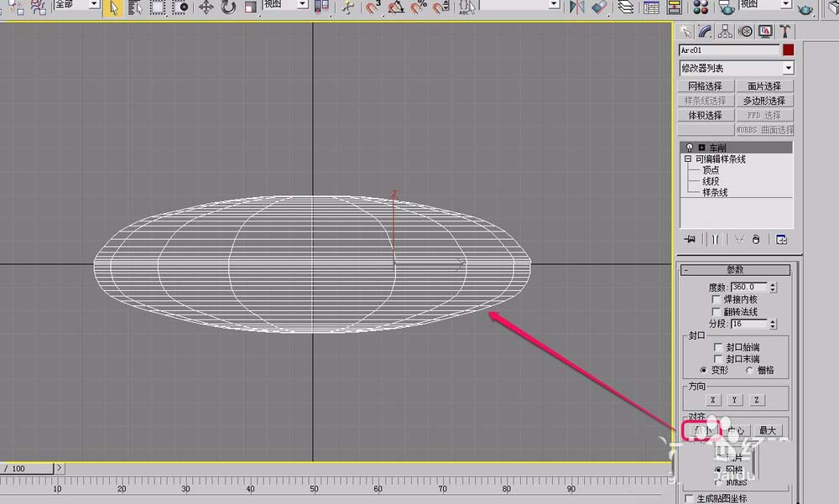Switch to Modify command panel tab
Viewport: 839px width, 504px height.
706,32
